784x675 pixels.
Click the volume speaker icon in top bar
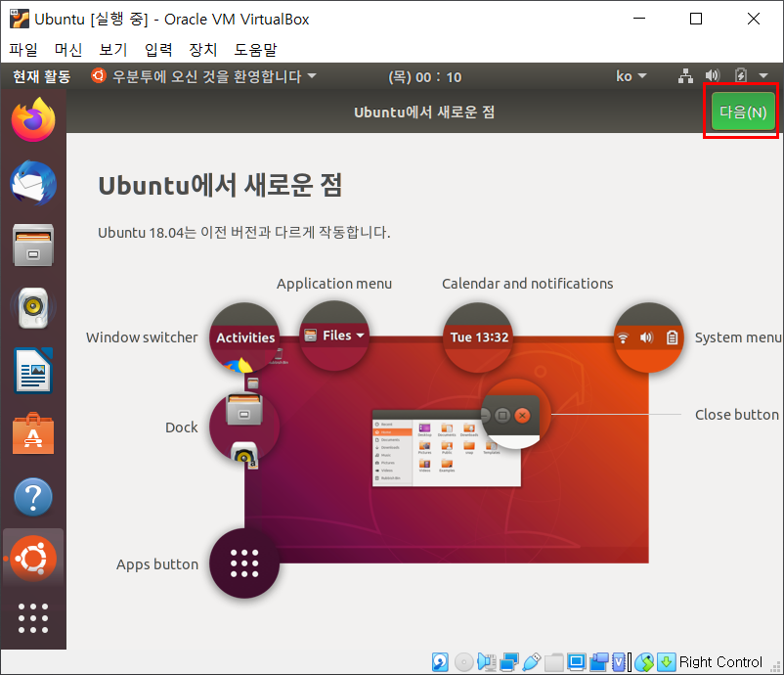713,76
